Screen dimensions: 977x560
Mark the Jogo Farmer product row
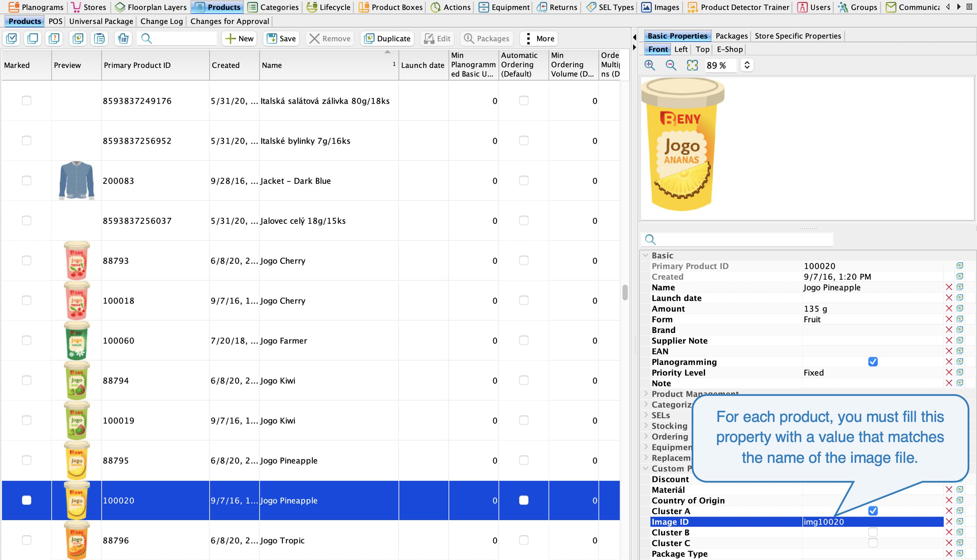(26, 340)
